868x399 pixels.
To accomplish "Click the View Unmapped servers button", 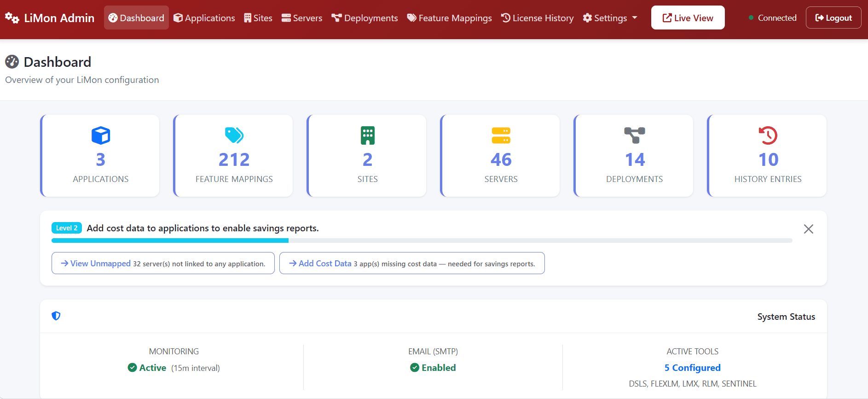I will (163, 263).
